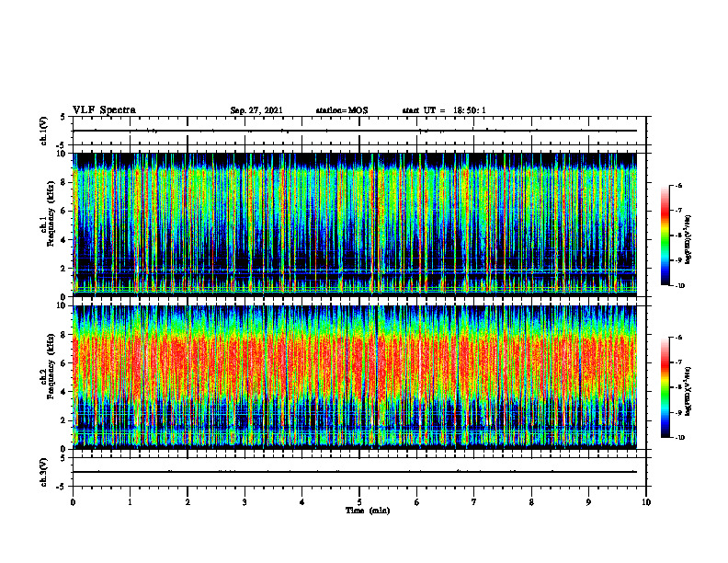Click the "1" minute tick label
Image resolution: width=728 pixels, height=563 pixels.
(x=130, y=502)
